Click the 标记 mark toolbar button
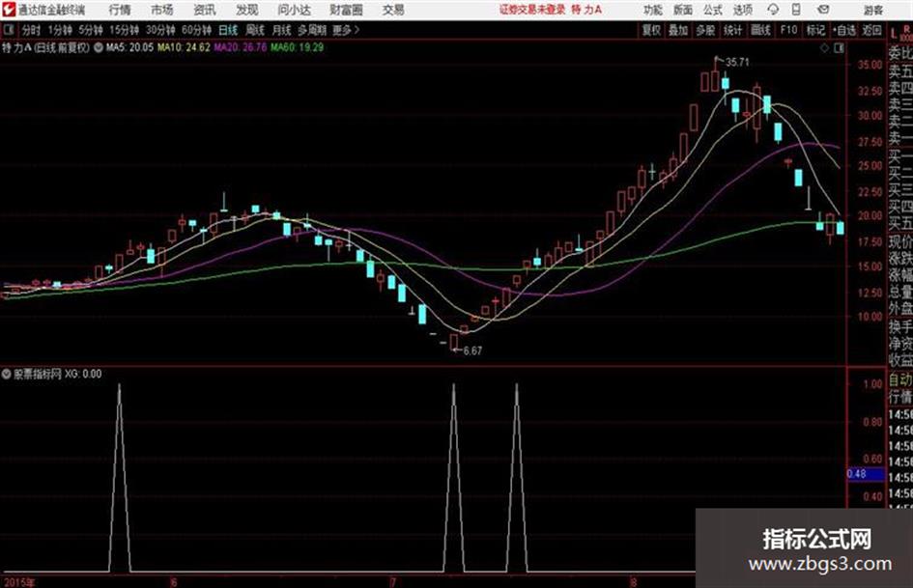 point(815,30)
